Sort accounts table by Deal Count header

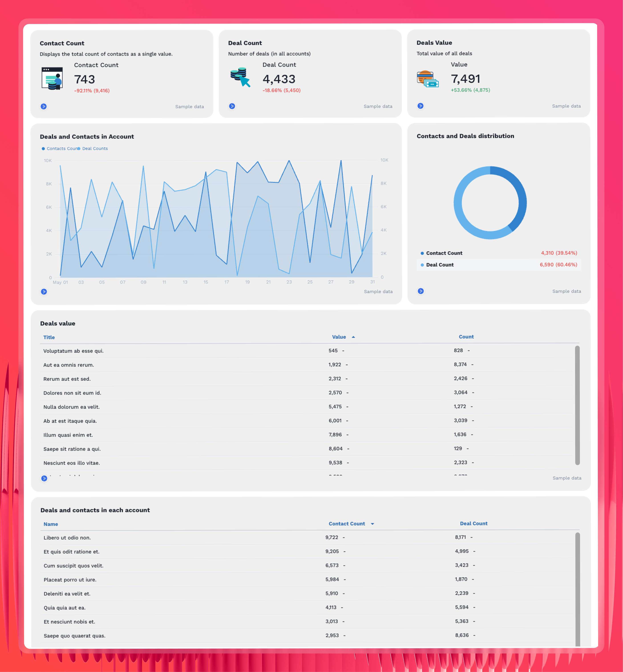tap(474, 523)
